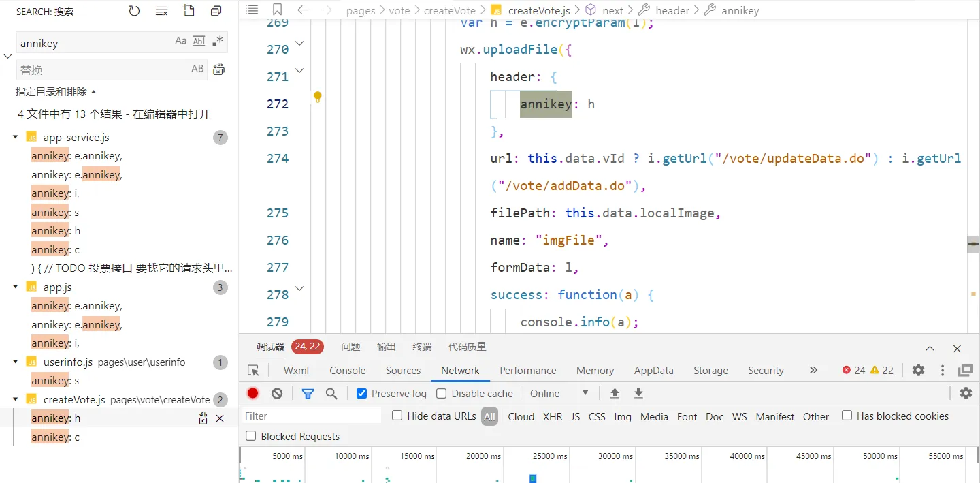Import a HAR file
Viewport: 980px width, 483px height.
[615, 393]
